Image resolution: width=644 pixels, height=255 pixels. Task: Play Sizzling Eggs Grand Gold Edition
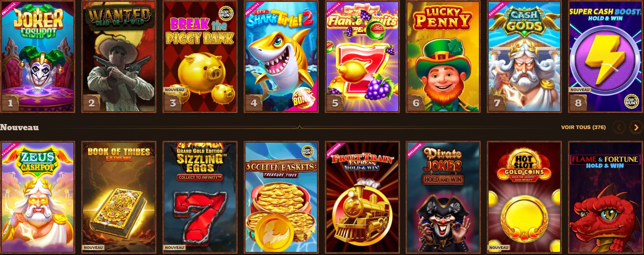pyautogui.click(x=200, y=197)
